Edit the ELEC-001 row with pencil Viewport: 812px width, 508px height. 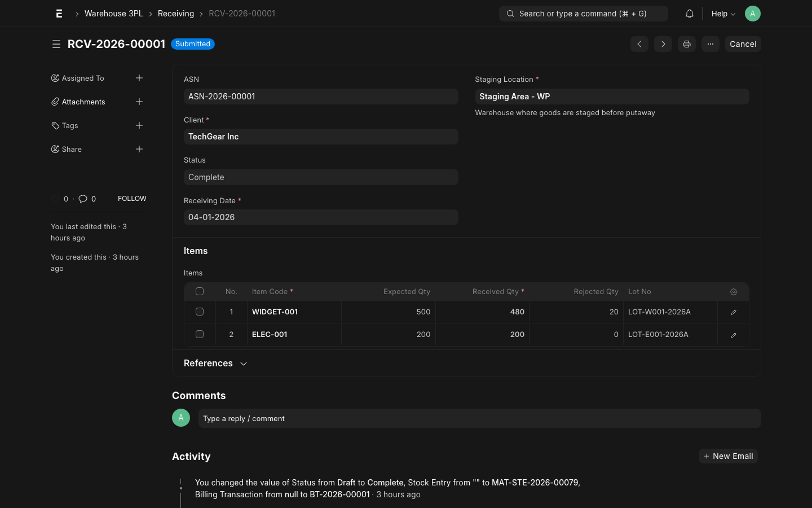(x=733, y=335)
